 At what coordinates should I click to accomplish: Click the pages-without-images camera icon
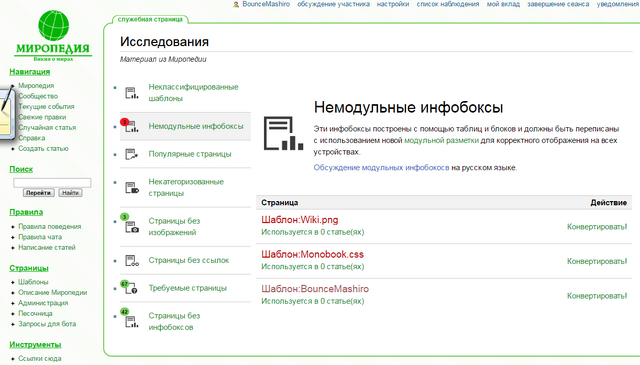point(131,227)
